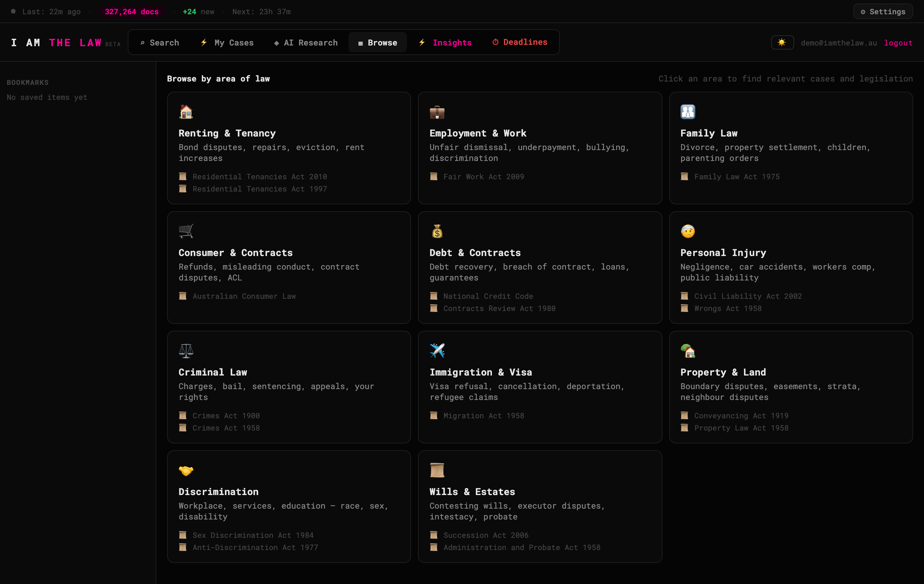The image size is (924, 584).
Task: Click the airplane icon for Immigration & Visa
Action: point(437,350)
